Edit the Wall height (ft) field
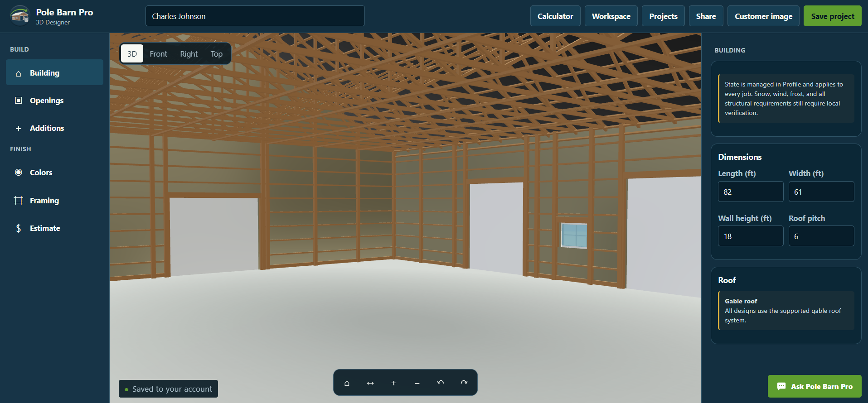The height and width of the screenshot is (403, 868). [751, 236]
